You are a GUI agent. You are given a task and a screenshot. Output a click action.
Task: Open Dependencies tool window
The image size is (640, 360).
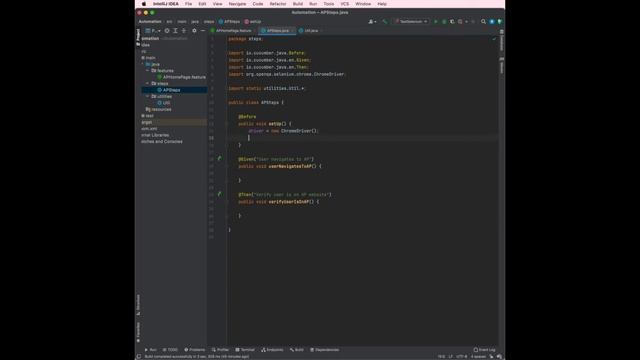click(324, 350)
